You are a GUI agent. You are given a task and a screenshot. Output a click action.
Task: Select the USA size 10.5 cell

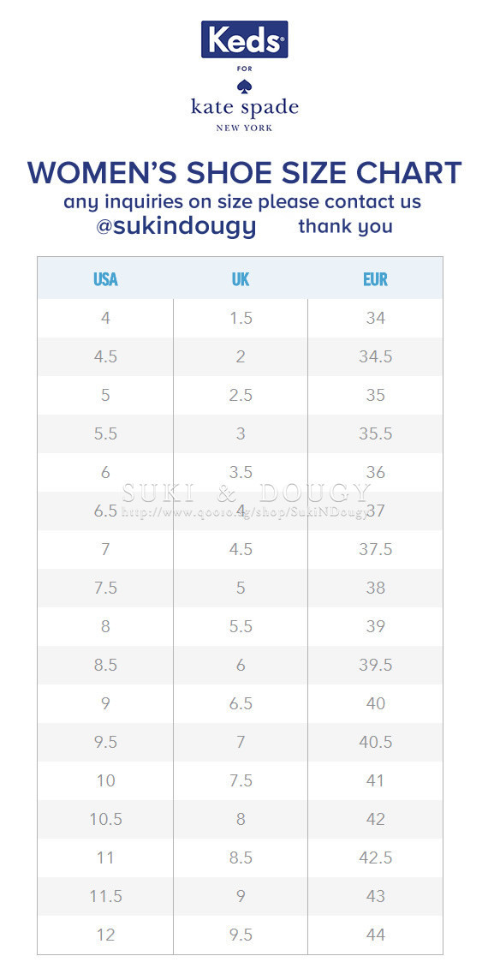click(x=105, y=819)
